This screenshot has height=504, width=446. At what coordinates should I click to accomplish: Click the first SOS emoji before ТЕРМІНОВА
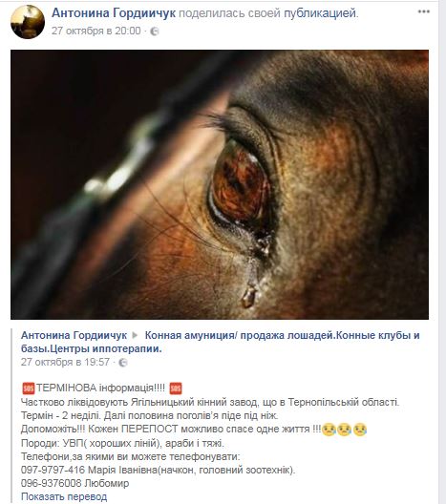click(x=29, y=388)
